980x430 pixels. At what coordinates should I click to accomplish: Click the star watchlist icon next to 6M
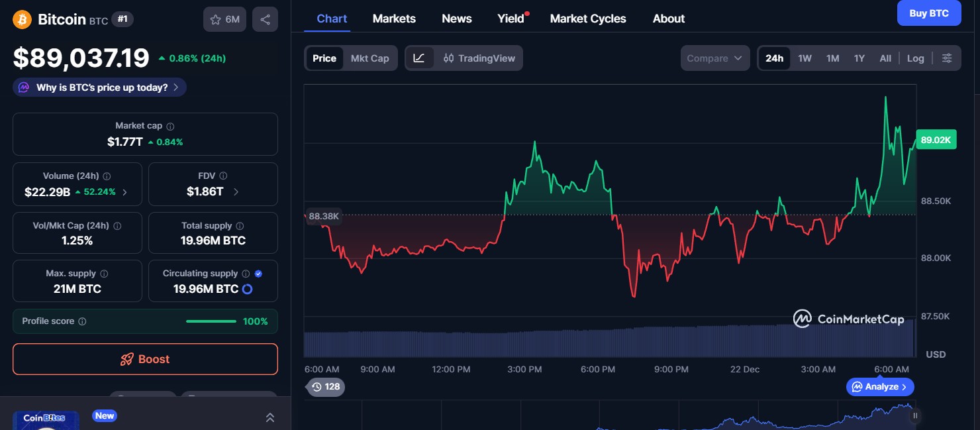click(x=215, y=19)
